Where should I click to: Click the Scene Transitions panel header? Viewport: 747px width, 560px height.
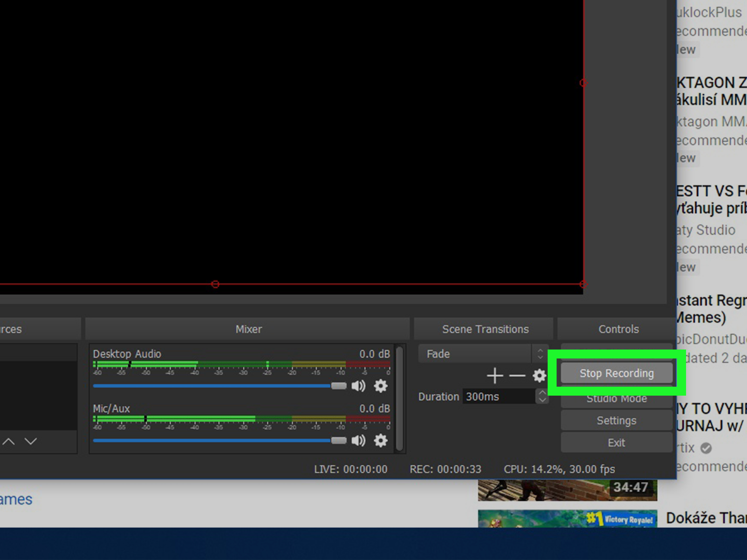click(484, 329)
